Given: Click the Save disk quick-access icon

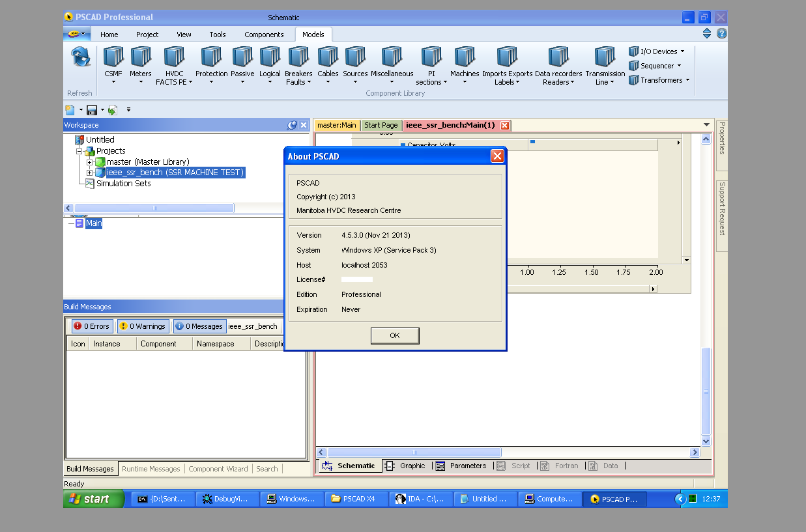Looking at the screenshot, I should click(92, 110).
